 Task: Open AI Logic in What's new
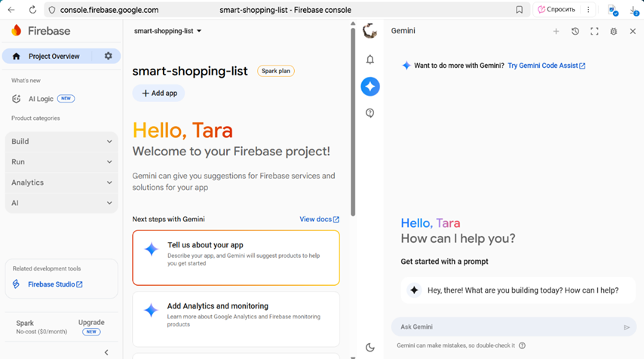44,99
